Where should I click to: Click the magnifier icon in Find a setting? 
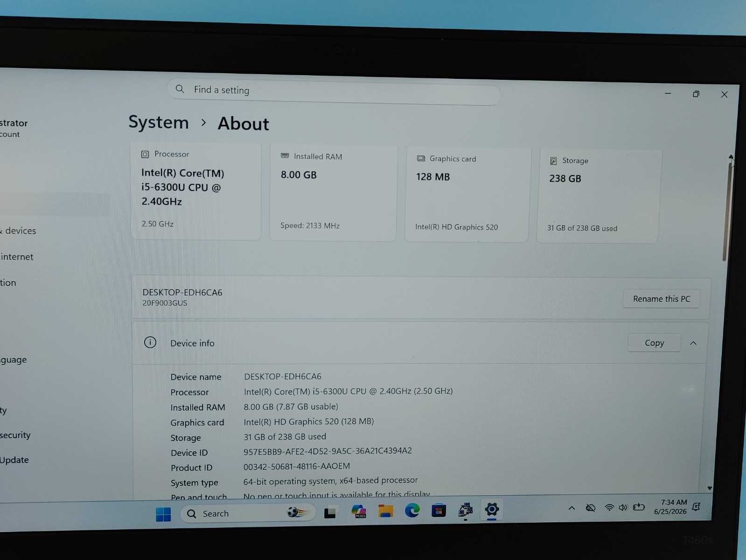point(180,89)
